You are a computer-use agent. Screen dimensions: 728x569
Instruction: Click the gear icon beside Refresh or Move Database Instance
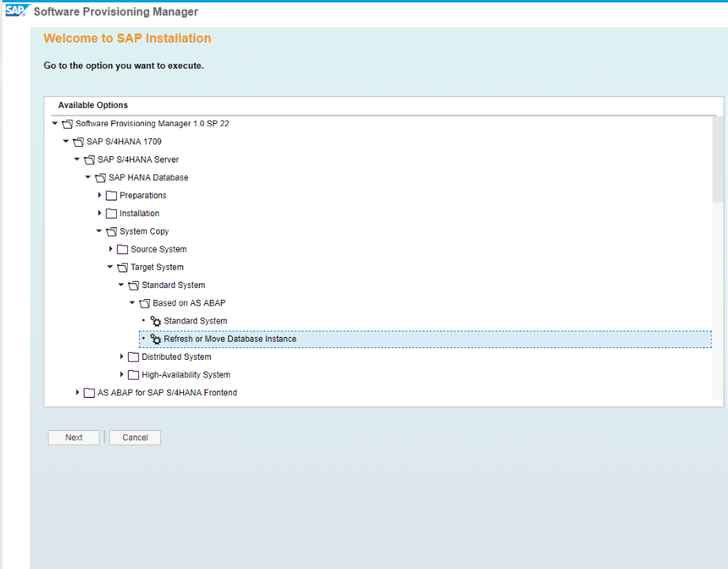155,339
